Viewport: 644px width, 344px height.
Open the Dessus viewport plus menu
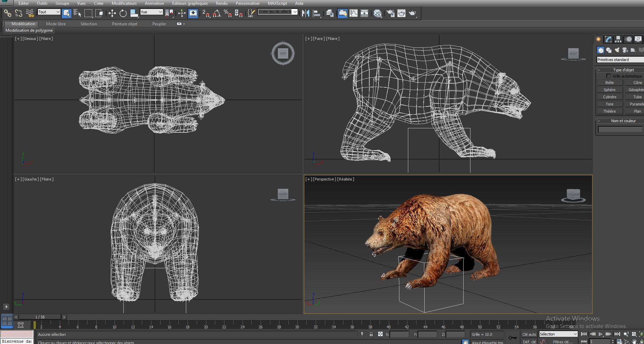tap(18, 39)
